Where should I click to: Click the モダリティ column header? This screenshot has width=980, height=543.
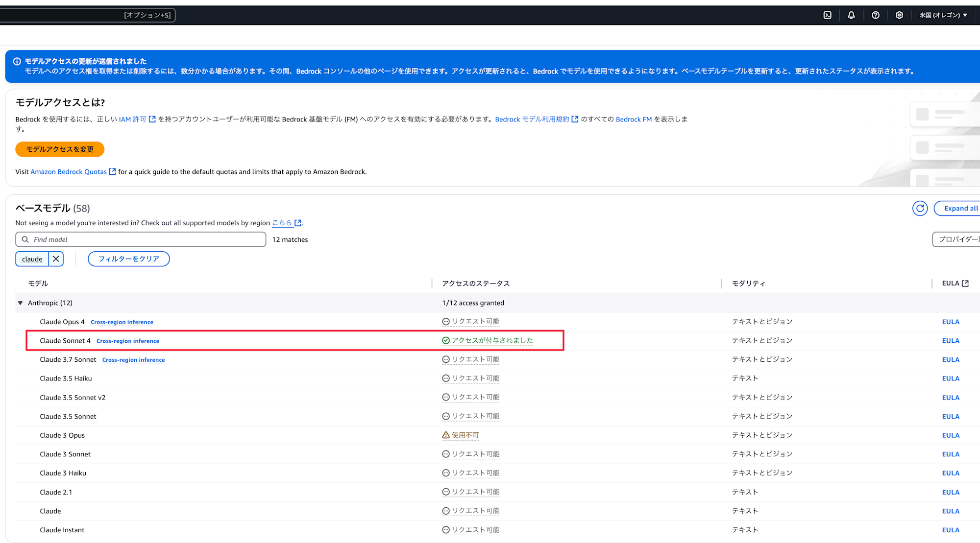pos(749,283)
